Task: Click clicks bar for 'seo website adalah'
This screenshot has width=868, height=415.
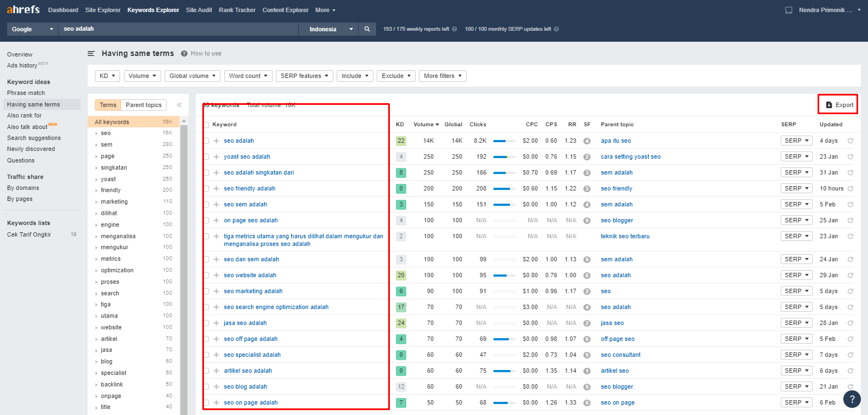Action: (504, 276)
